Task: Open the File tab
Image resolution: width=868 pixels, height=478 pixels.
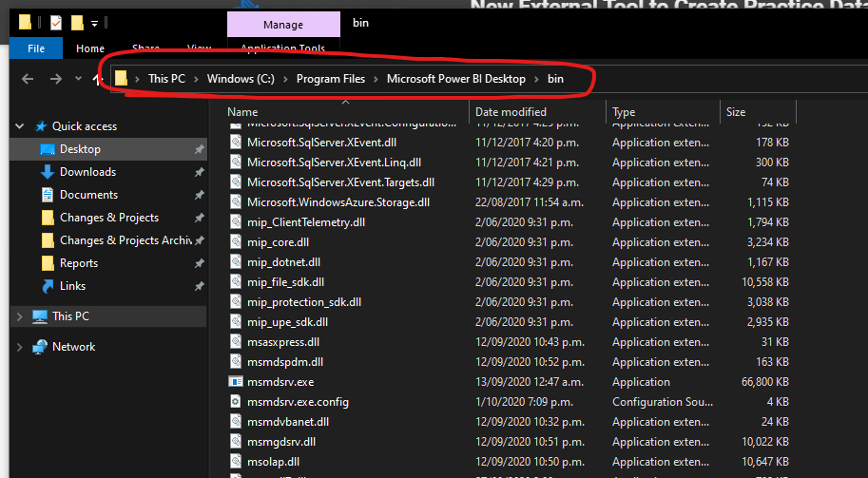Action: 36,48
